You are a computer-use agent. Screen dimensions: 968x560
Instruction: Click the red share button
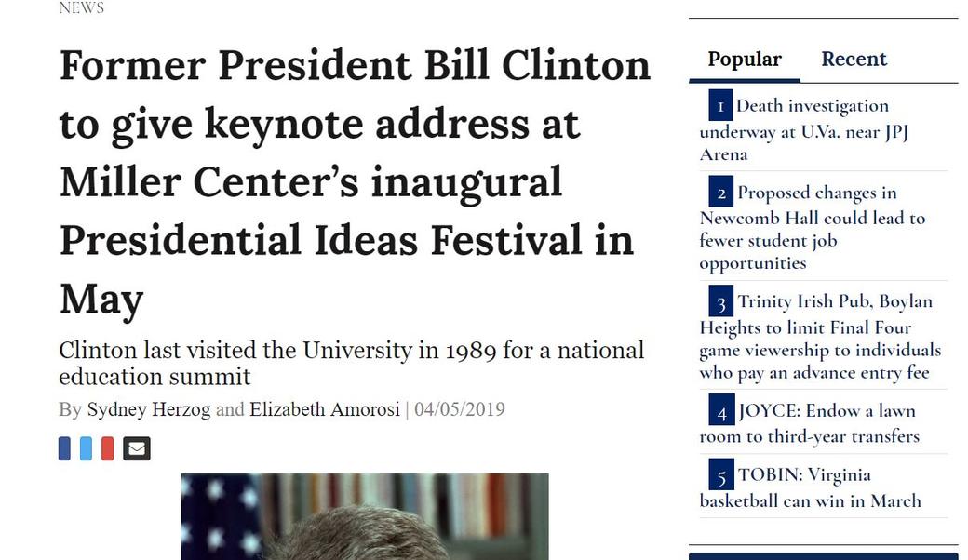107,448
